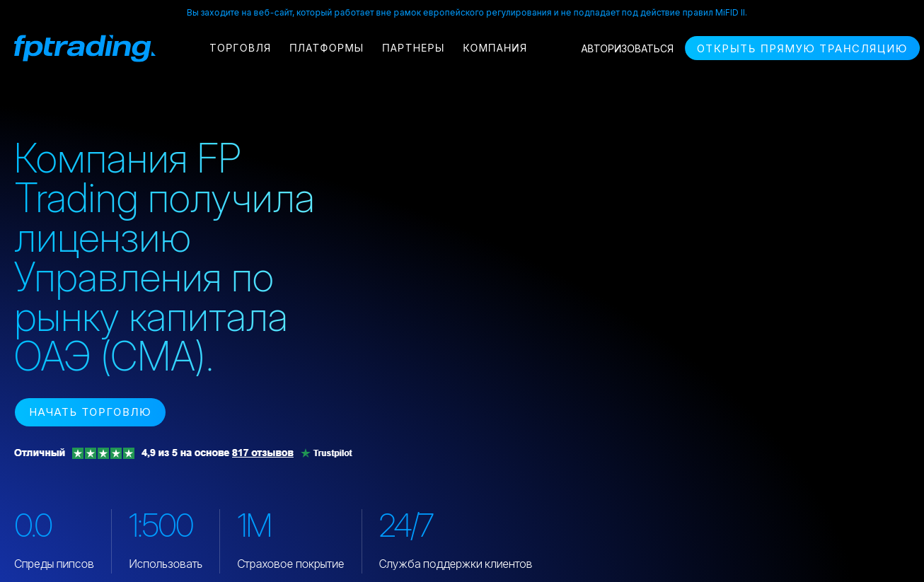Viewport: 924px width, 582px height.
Task: Click the АВТОРИЗОВАТЬСЯ login link
Action: click(x=627, y=49)
